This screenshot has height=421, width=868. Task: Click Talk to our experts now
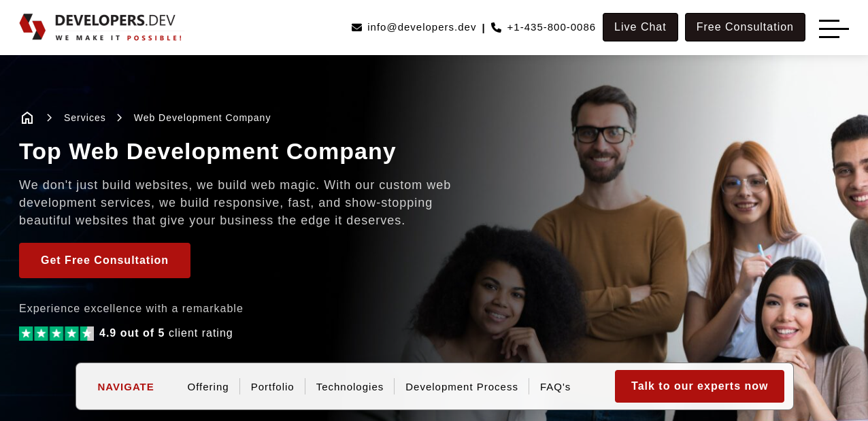point(699,386)
